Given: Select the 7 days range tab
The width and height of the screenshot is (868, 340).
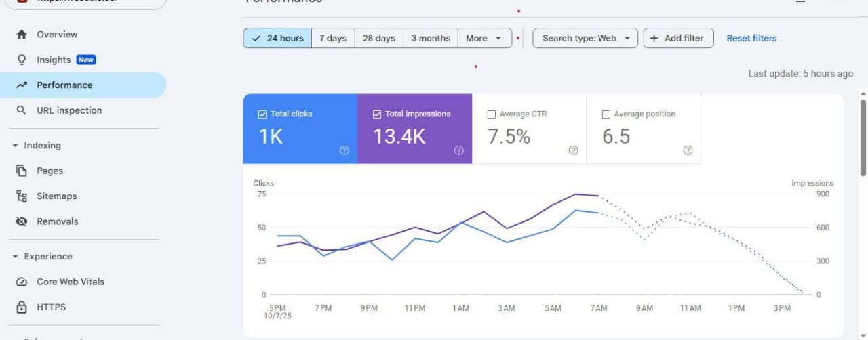Looking at the screenshot, I should point(333,38).
